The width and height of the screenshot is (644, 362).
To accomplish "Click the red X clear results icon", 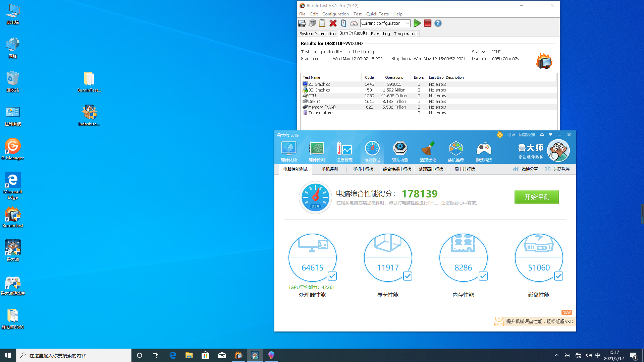I will pos(333,23).
